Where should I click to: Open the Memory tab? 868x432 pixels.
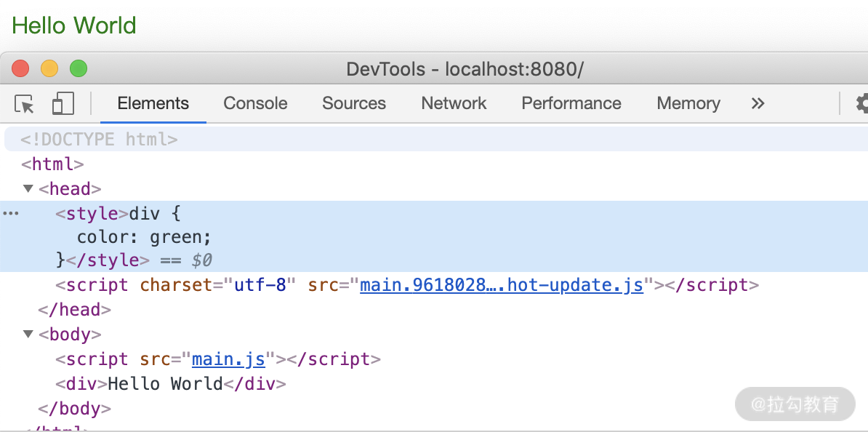click(688, 104)
